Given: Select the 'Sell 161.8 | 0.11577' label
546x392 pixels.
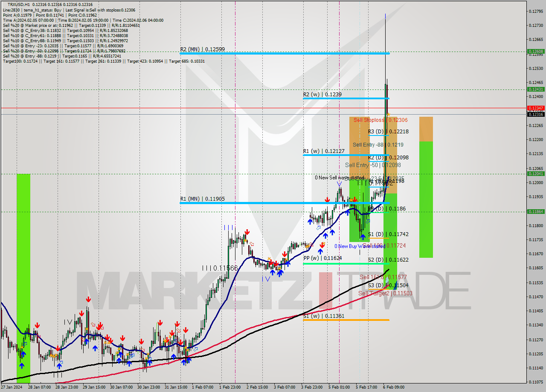Looking at the screenshot, I should tap(383, 277).
